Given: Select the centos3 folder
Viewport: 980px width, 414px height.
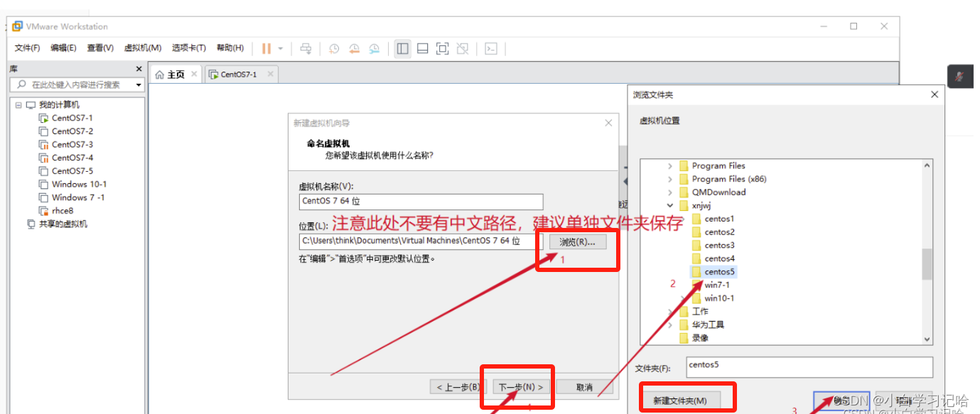Looking at the screenshot, I should (x=714, y=246).
